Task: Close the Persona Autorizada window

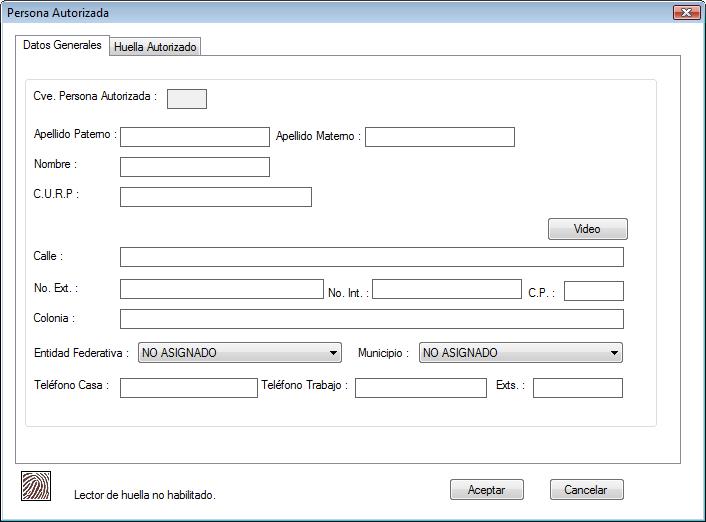Action: pyautogui.click(x=686, y=13)
